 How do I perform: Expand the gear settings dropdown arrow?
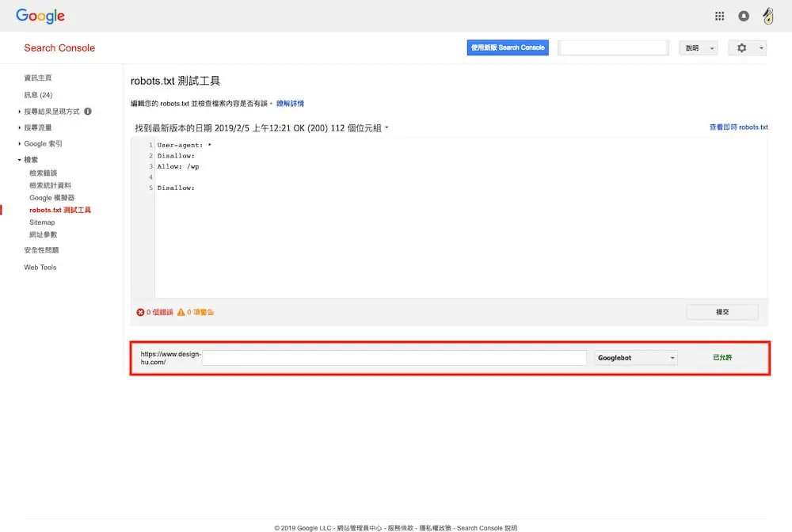click(761, 48)
